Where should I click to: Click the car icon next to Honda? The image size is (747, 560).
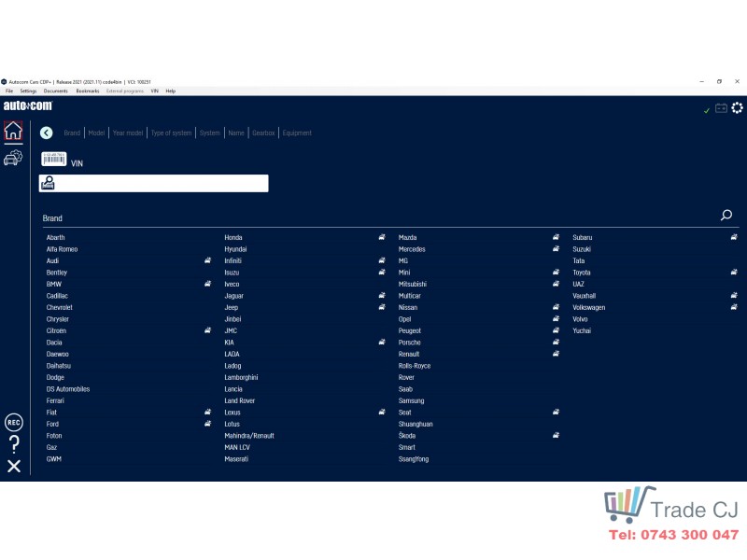(x=382, y=237)
